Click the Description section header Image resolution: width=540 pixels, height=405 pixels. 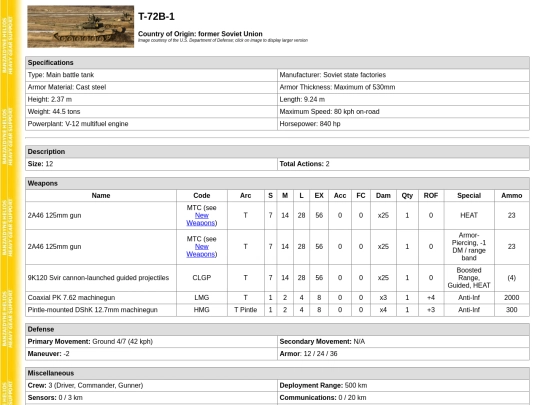point(277,152)
